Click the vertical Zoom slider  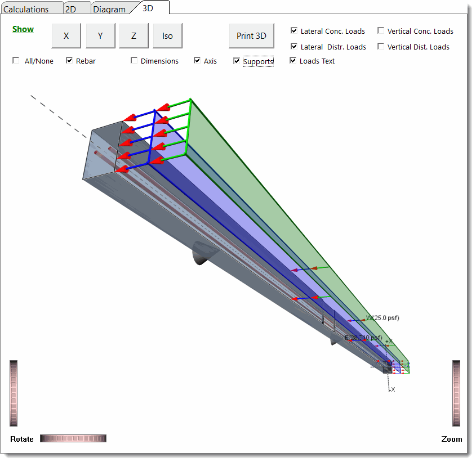456,393
